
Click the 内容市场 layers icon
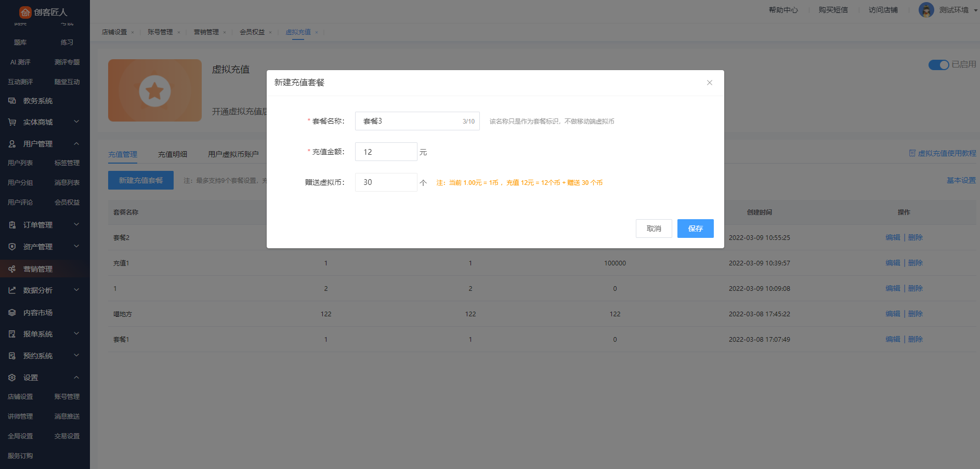12,313
